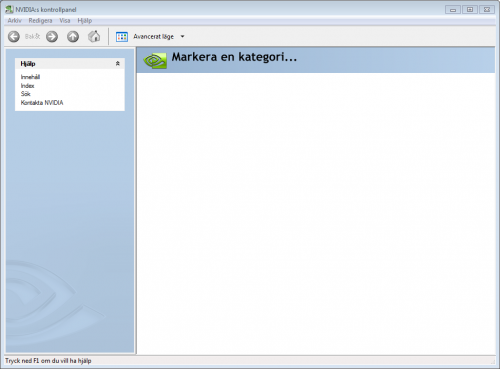Open the Sök help link
This screenshot has height=369, width=500.
click(x=25, y=94)
